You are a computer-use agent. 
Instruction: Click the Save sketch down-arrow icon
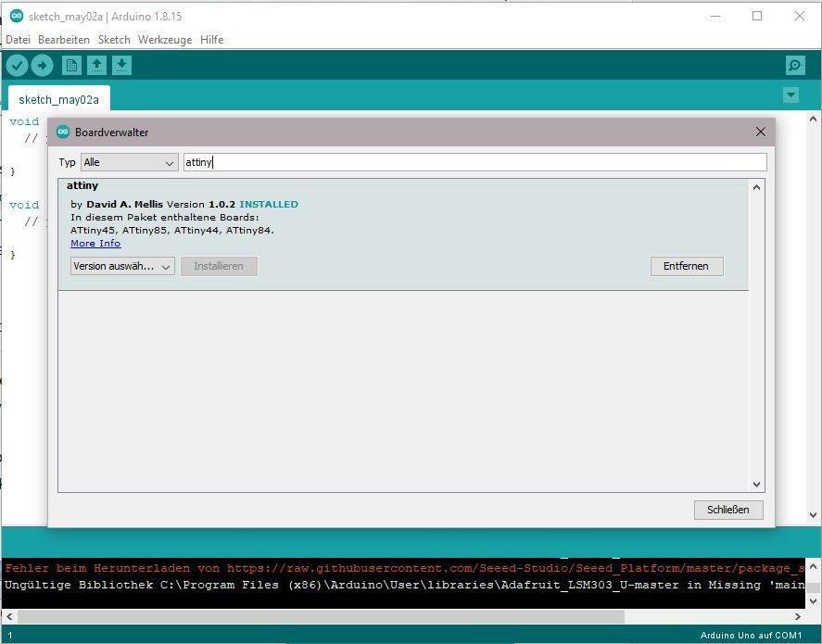click(x=121, y=66)
